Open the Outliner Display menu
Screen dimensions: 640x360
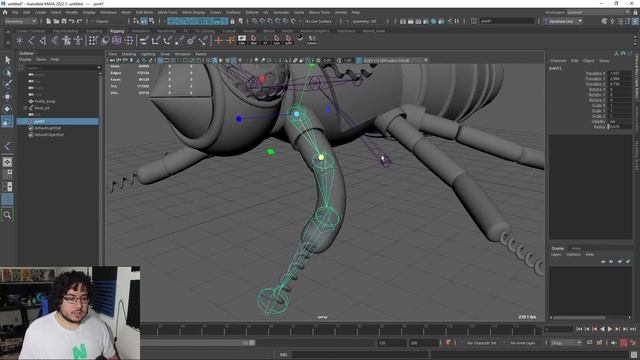pyautogui.click(x=25, y=60)
